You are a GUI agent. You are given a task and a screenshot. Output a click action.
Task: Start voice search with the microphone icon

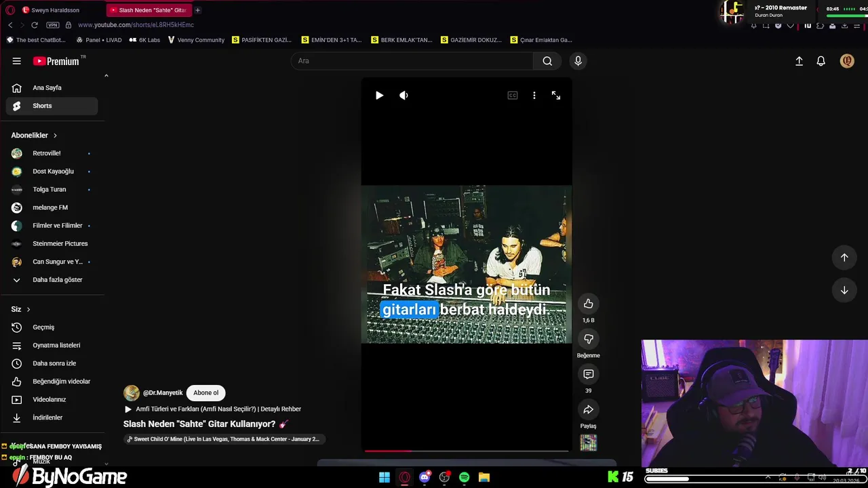click(x=578, y=61)
